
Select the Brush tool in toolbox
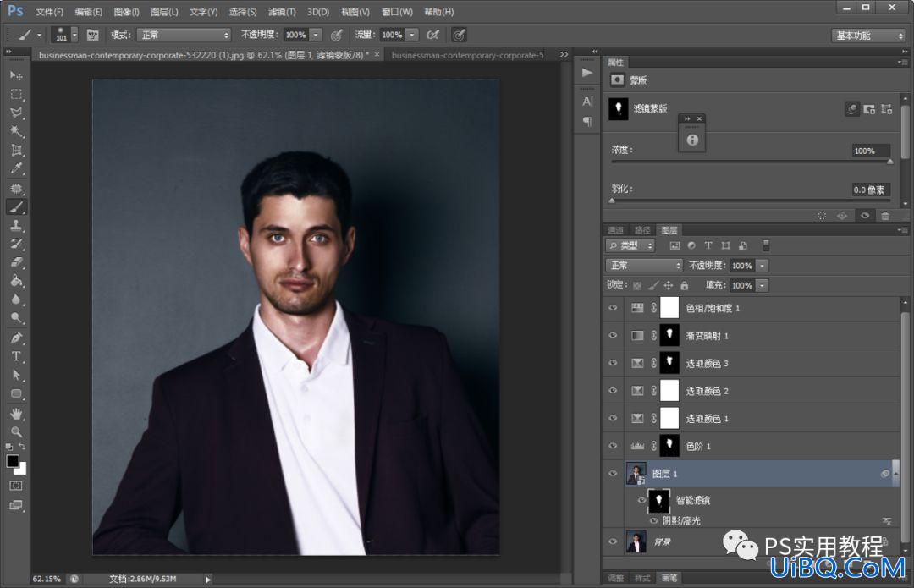(16, 207)
